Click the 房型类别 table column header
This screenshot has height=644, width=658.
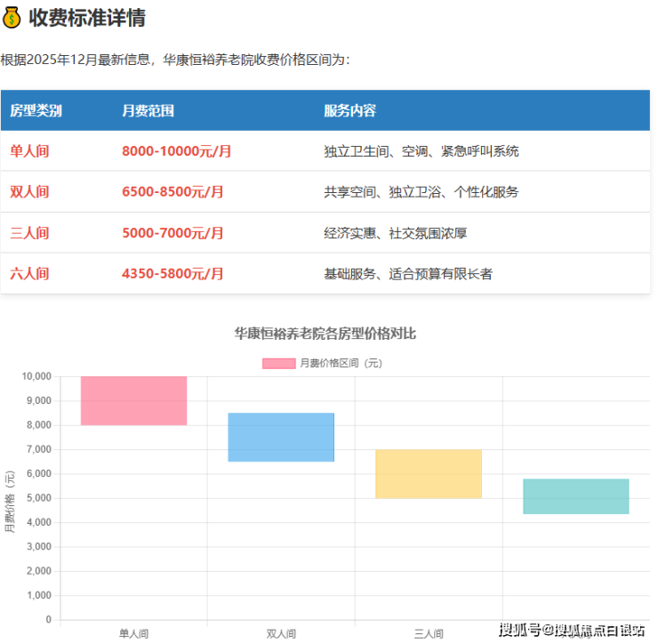36,111
